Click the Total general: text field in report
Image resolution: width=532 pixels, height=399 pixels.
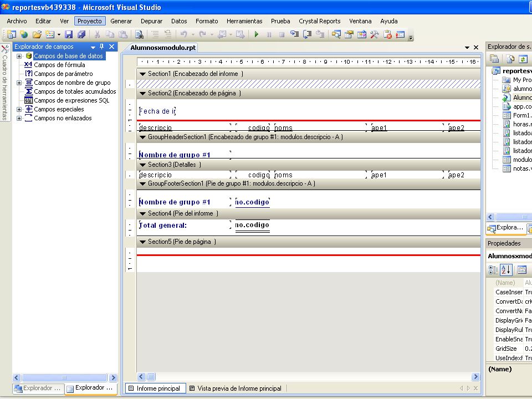pos(185,226)
